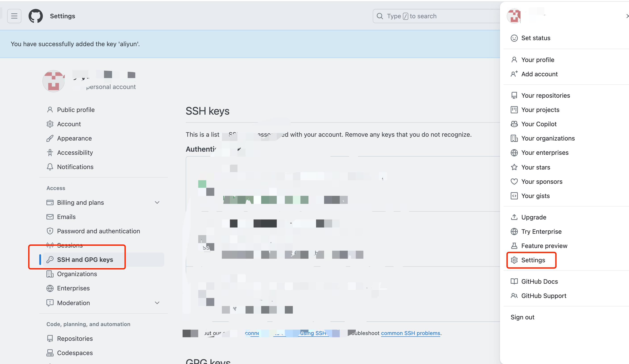This screenshot has height=364, width=629.
Task: Open Your profile from user menu
Action: click(x=538, y=60)
